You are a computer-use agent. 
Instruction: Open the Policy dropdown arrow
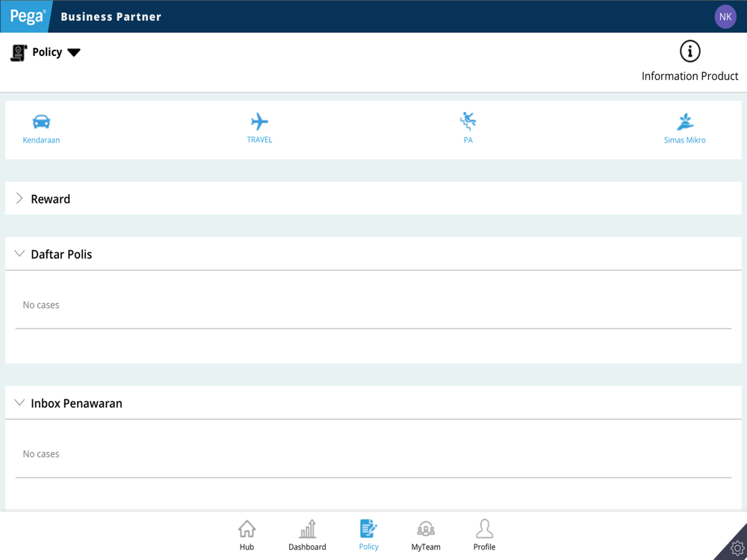coord(74,52)
